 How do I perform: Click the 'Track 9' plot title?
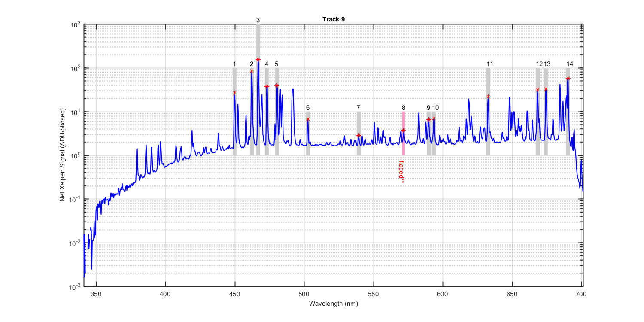[333, 19]
